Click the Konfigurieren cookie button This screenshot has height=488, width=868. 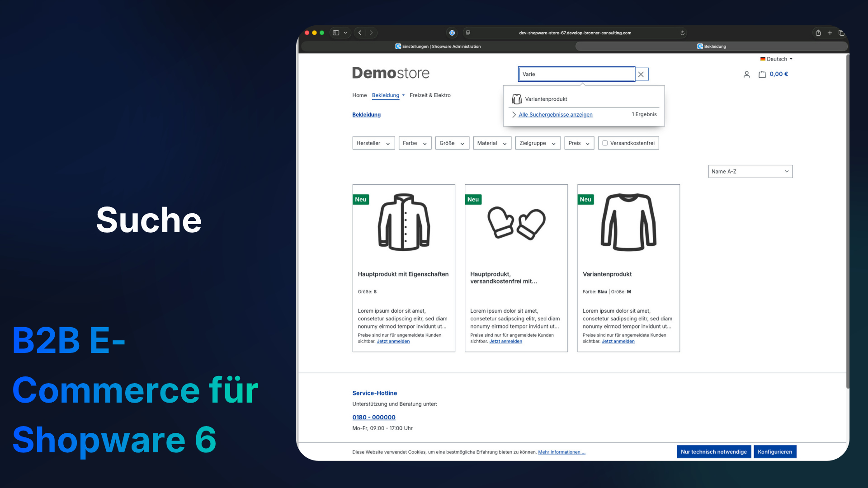click(x=775, y=452)
